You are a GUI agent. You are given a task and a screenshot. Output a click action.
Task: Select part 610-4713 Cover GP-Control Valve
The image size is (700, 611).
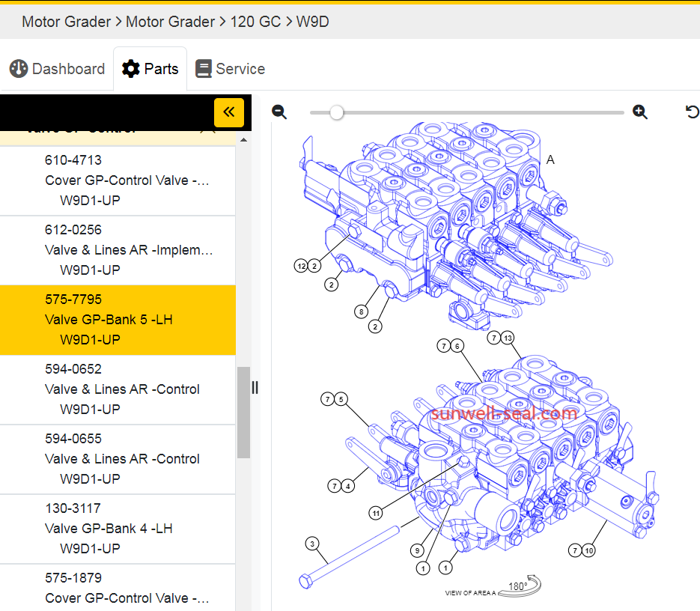point(118,180)
